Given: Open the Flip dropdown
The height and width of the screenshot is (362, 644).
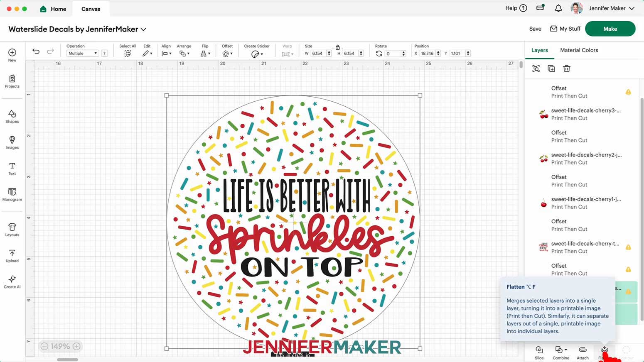Looking at the screenshot, I should tap(205, 54).
